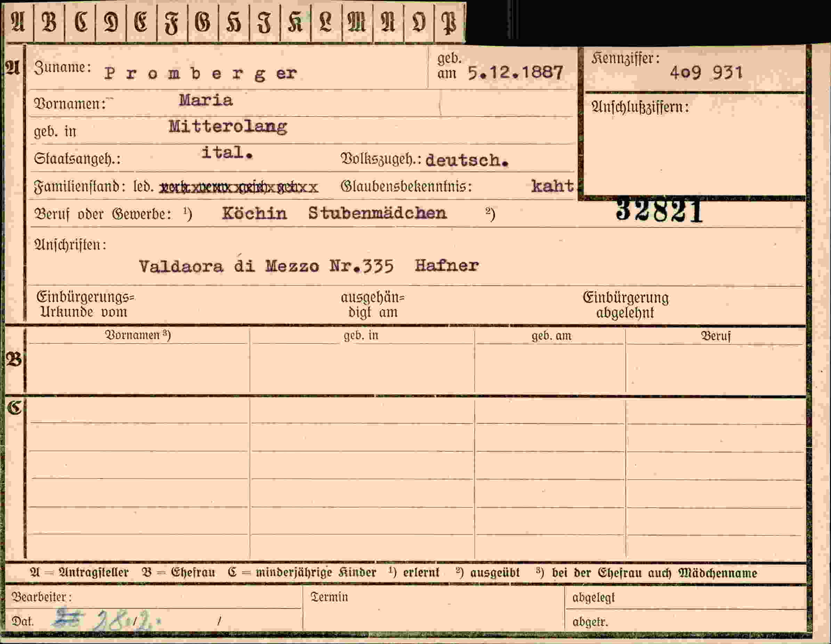This screenshot has width=831, height=644.
Task: Select the Fraktur letter L index tab
Action: click(x=326, y=22)
